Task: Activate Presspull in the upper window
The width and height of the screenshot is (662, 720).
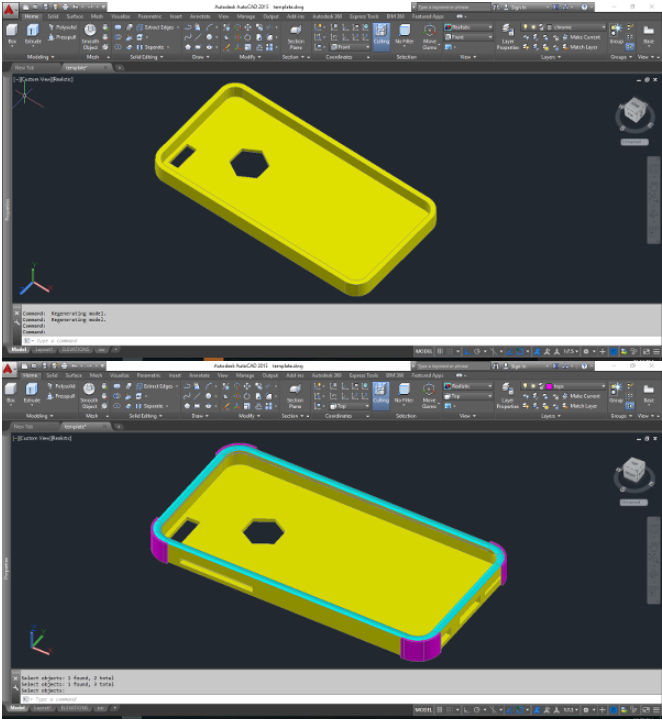Action: (x=62, y=37)
